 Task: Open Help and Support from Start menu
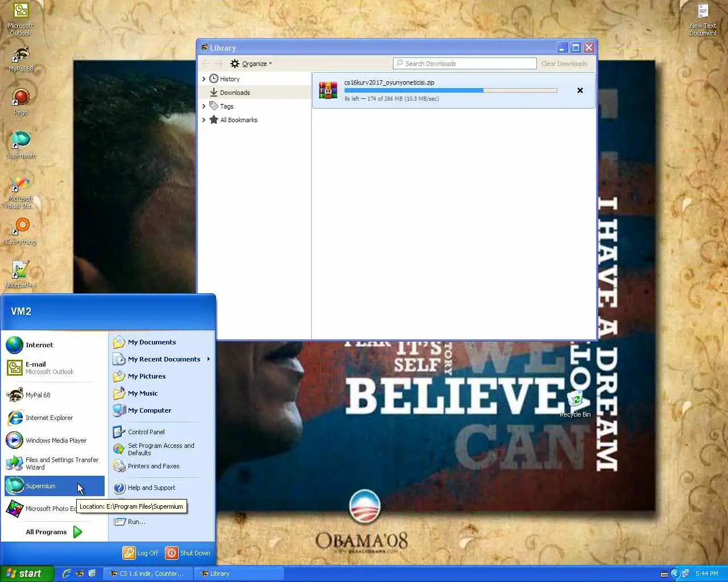coord(162,488)
